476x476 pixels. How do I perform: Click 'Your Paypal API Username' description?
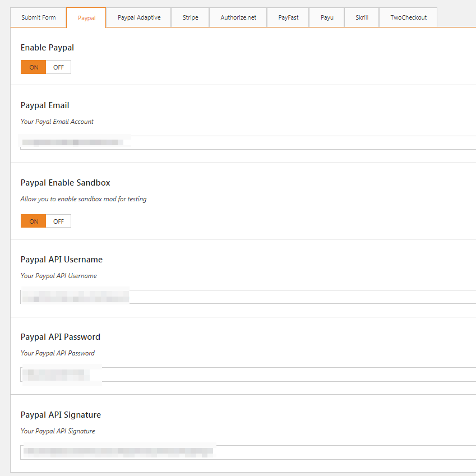coord(59,276)
